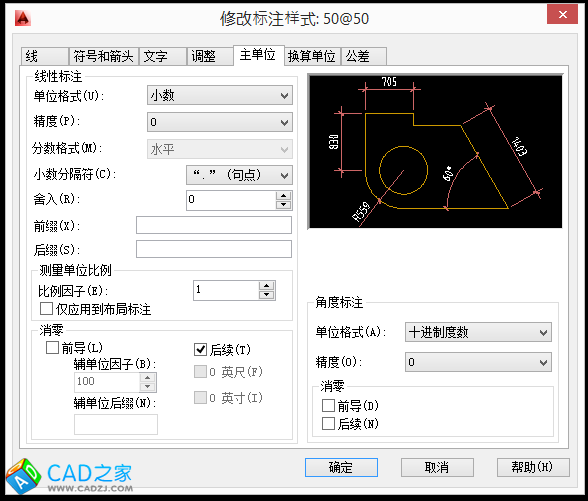Toggle the 前导(L) leading zero checkbox
This screenshot has height=501, width=588.
[52, 348]
